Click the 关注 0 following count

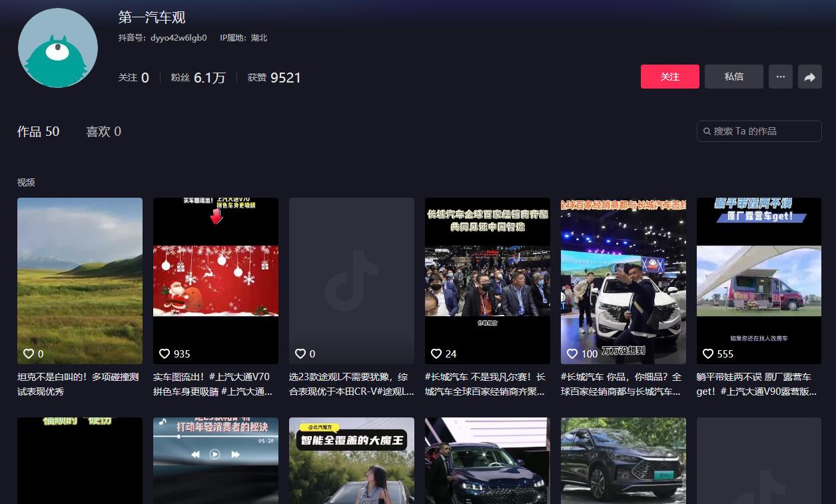tap(133, 78)
